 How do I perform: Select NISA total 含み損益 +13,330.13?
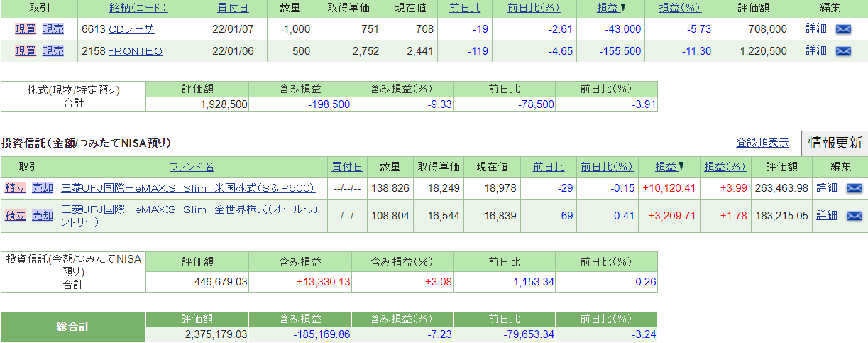coord(324,282)
